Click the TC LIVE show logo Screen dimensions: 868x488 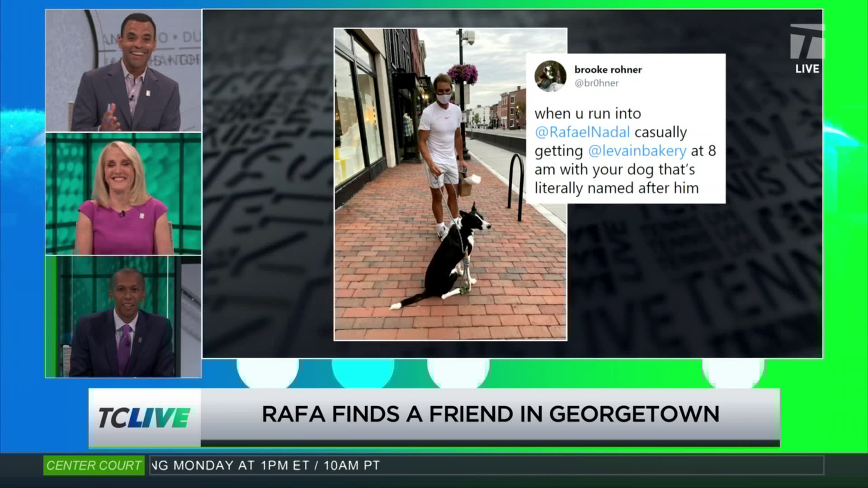144,417
